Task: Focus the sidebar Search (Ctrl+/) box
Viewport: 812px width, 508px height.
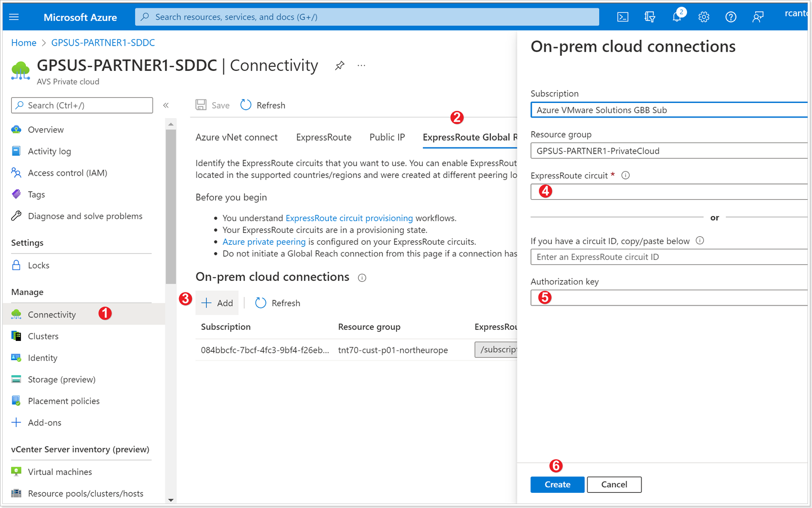Action: point(82,105)
